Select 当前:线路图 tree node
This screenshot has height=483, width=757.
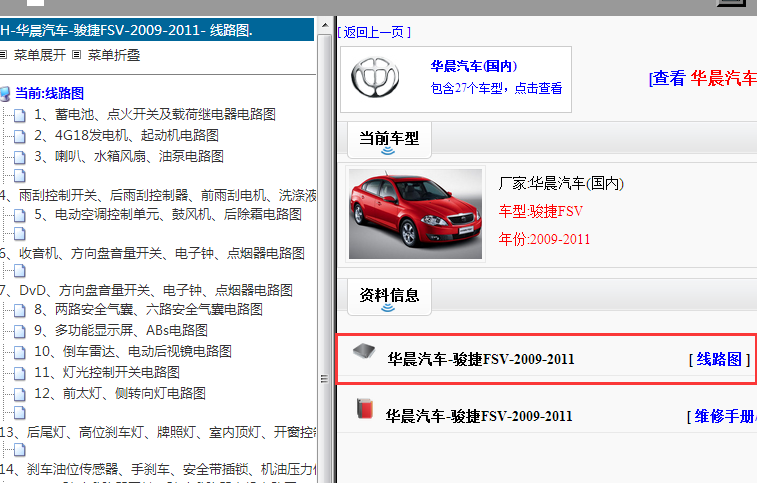click(x=49, y=93)
